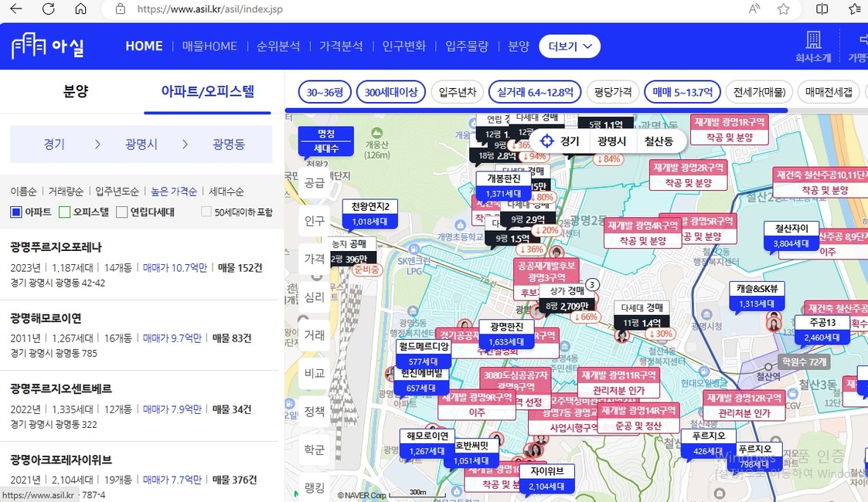Click 학군 map side button
The image size is (868, 502).
point(315,449)
